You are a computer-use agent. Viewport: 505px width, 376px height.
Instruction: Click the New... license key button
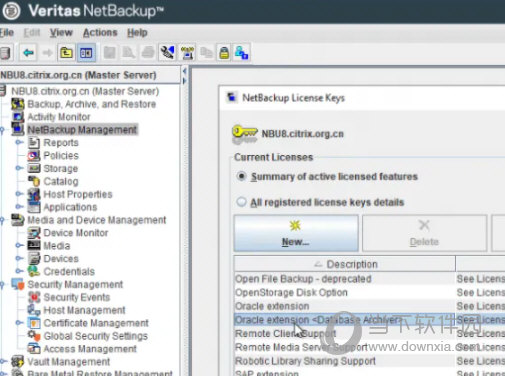click(x=296, y=233)
